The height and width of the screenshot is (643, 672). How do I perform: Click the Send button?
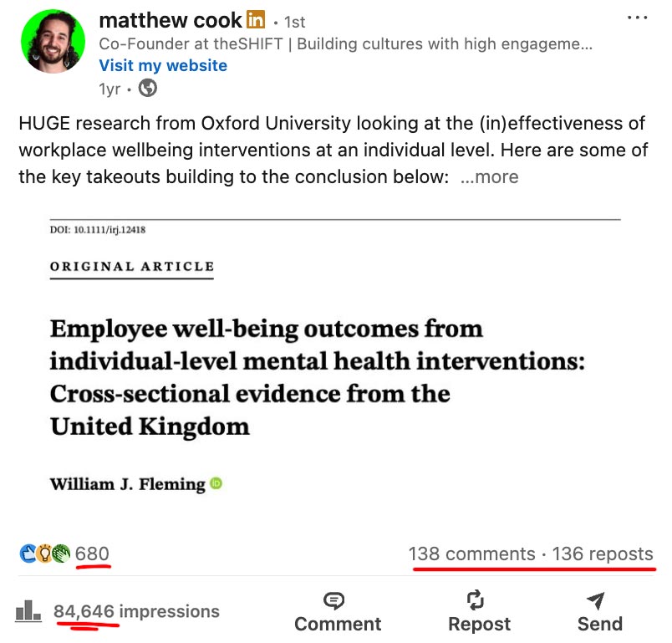point(599,612)
